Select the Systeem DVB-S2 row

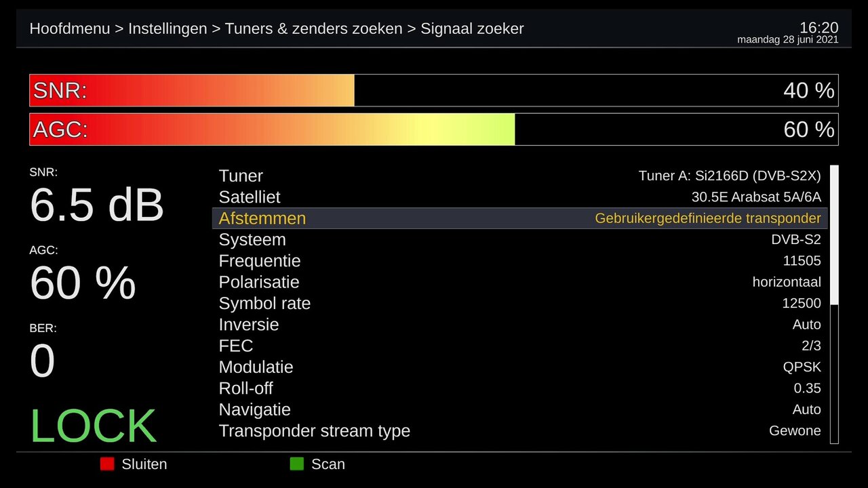click(519, 240)
